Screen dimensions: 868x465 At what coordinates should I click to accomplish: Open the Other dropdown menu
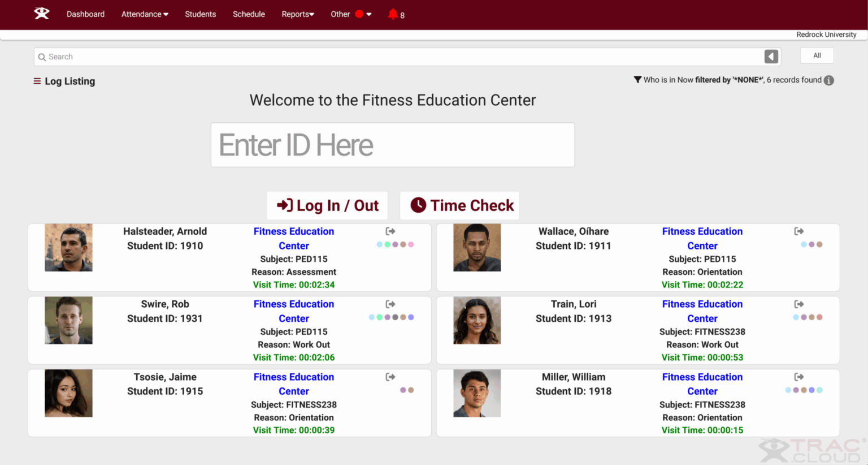point(350,14)
